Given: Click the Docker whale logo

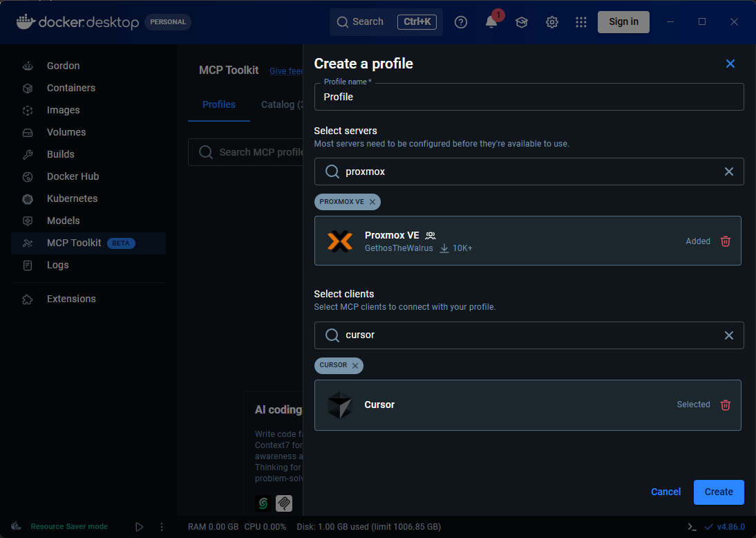Looking at the screenshot, I should tap(26, 21).
